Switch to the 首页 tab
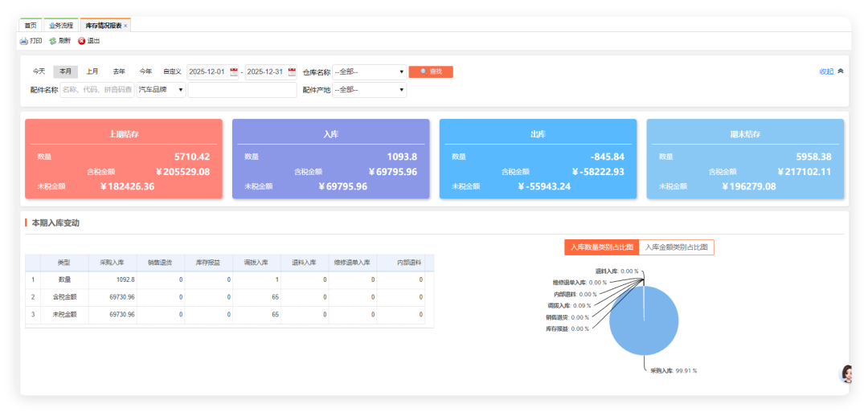The width and height of the screenshot is (868, 412). pos(31,26)
